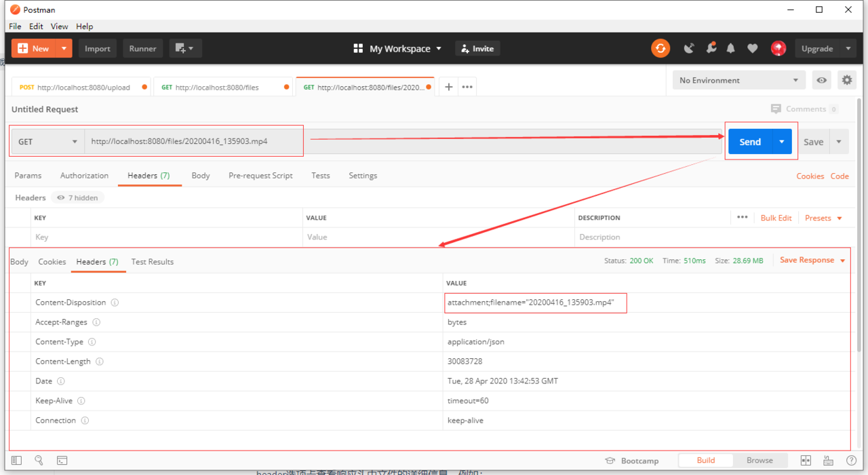Open the request Params tab
The image size is (868, 475).
28,175
